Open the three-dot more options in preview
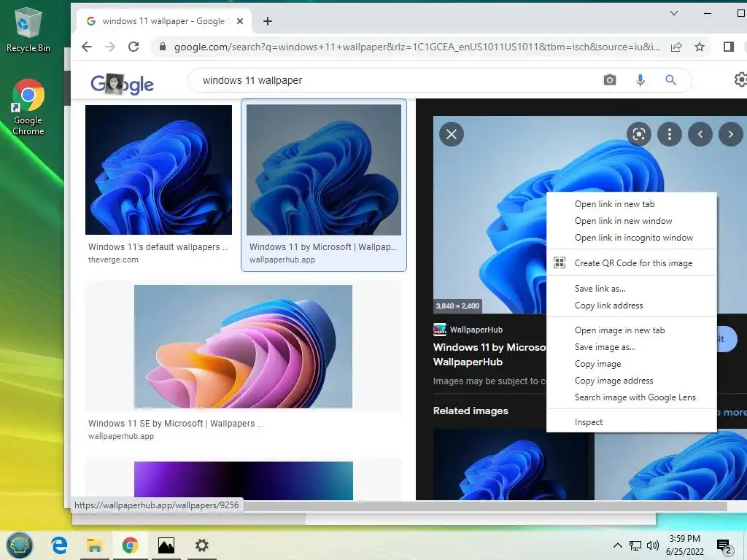Image resolution: width=747 pixels, height=560 pixels. [x=670, y=134]
